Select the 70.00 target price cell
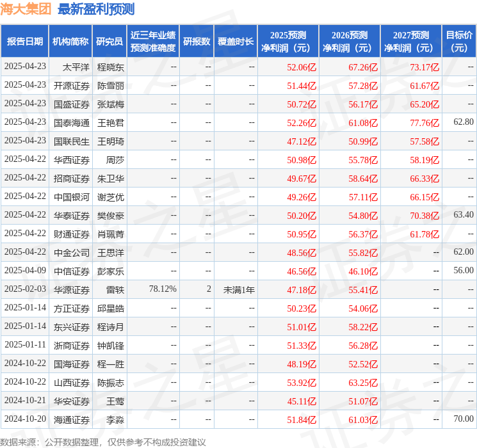477x448 pixels. [463, 419]
